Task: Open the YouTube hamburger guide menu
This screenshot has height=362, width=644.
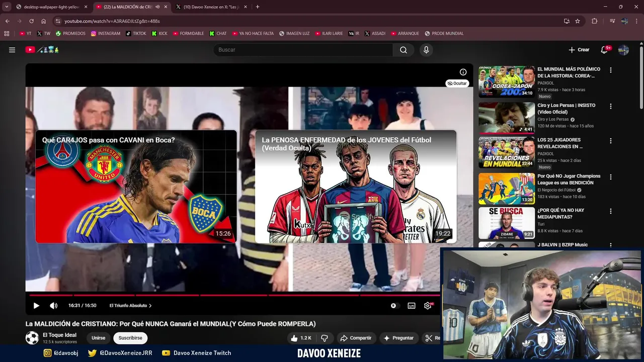Action: pos(12,50)
